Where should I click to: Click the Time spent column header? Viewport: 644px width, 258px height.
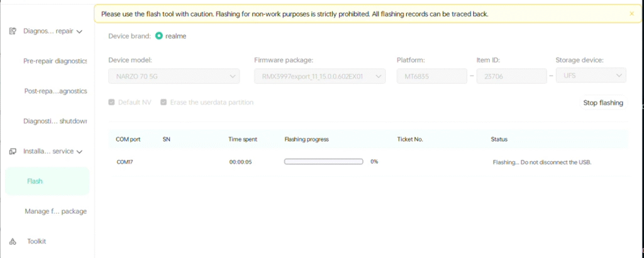coord(243,139)
